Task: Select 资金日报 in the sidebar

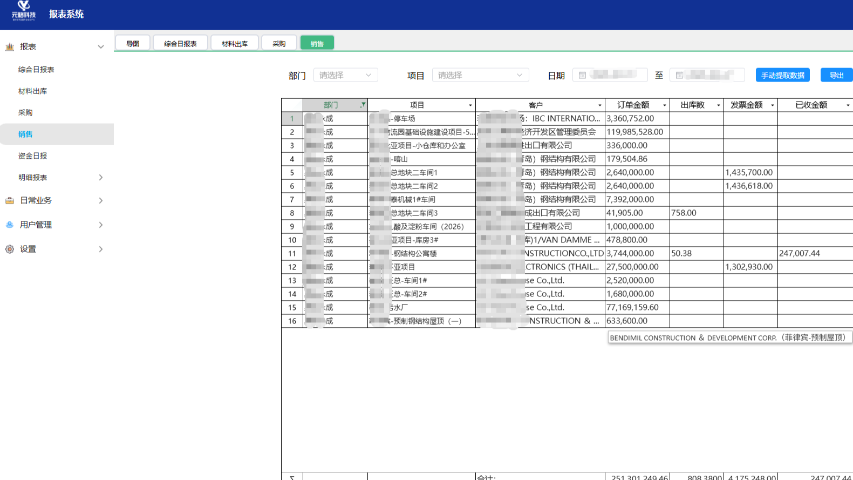Action: pyautogui.click(x=32, y=156)
